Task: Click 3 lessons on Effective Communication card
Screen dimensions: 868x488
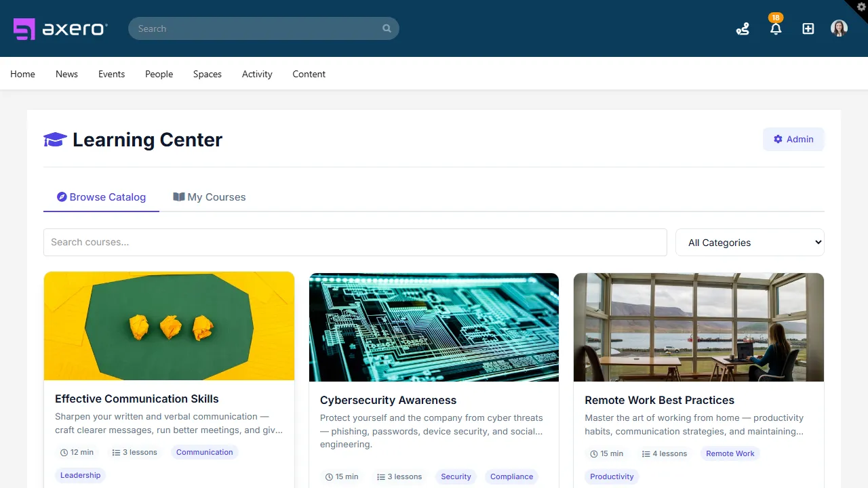Action: point(134,452)
